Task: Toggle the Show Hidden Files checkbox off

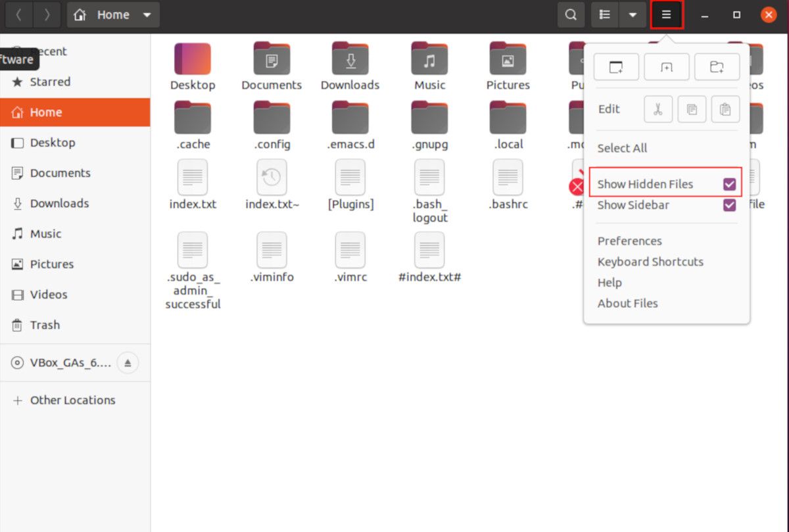Action: click(729, 184)
